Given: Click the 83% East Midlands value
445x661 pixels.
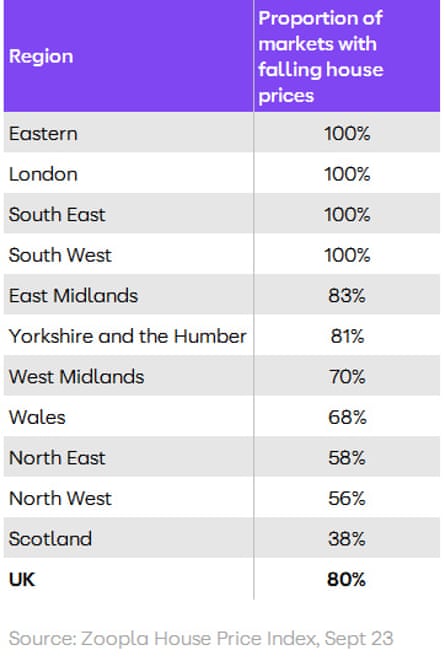Looking at the screenshot, I should [347, 296].
